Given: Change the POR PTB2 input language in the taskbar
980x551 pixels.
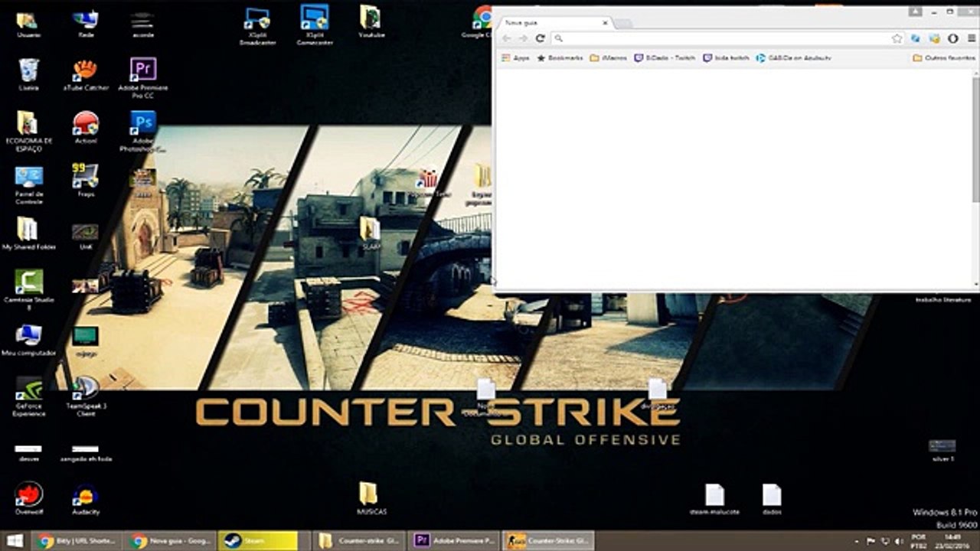Looking at the screenshot, I should [919, 542].
